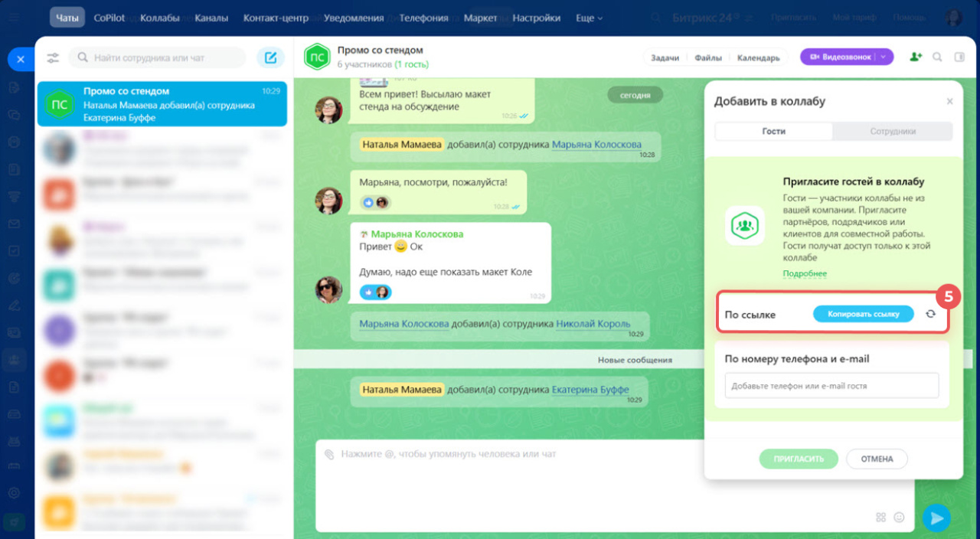Open the Настройки tab

coord(537,18)
